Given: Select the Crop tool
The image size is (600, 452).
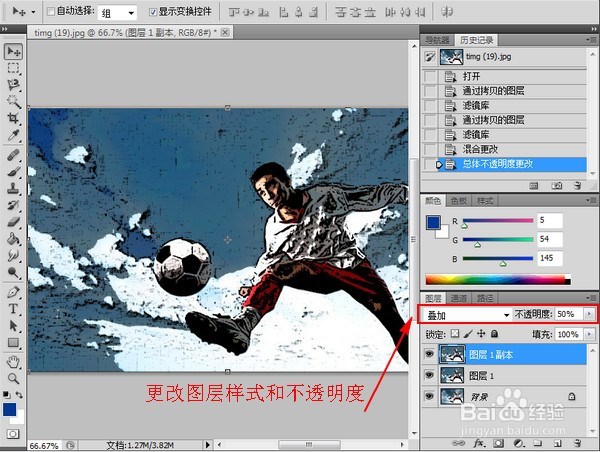Looking at the screenshot, I should (13, 118).
